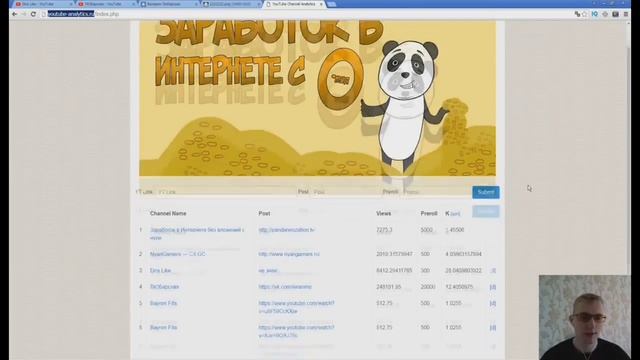Click the Preroll column header
Image resolution: width=640 pixels, height=360 pixels.
pyautogui.click(x=429, y=213)
